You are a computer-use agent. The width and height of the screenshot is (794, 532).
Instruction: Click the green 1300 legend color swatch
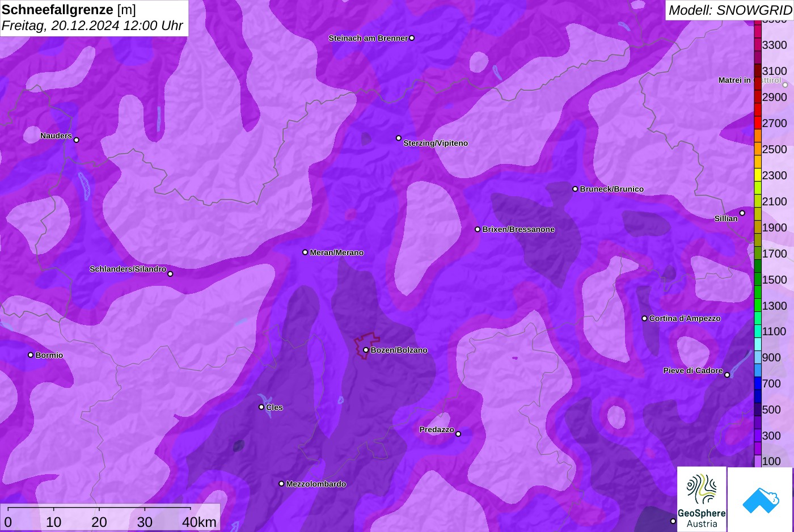(758, 306)
